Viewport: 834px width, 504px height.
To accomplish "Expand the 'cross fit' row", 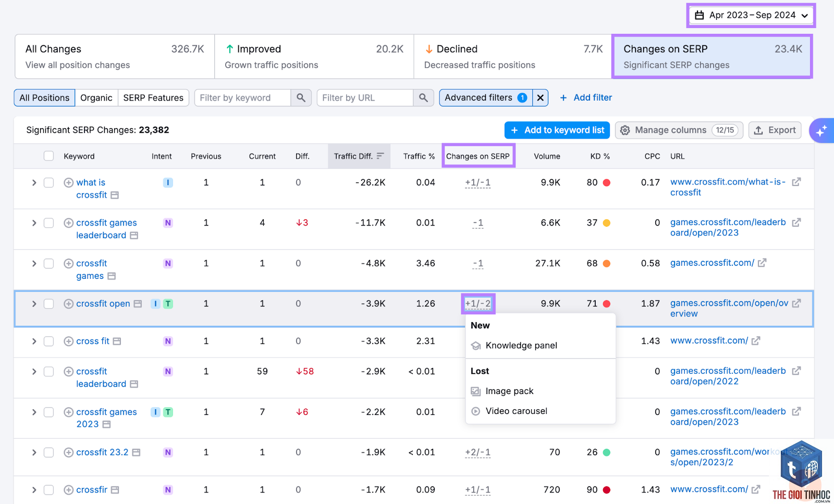I will (34, 341).
